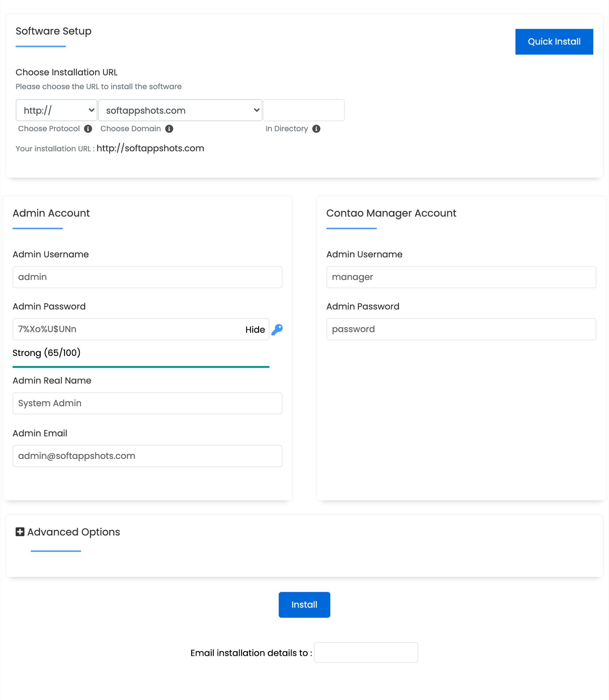
Task: Click the In Directory input field
Action: pyautogui.click(x=304, y=110)
